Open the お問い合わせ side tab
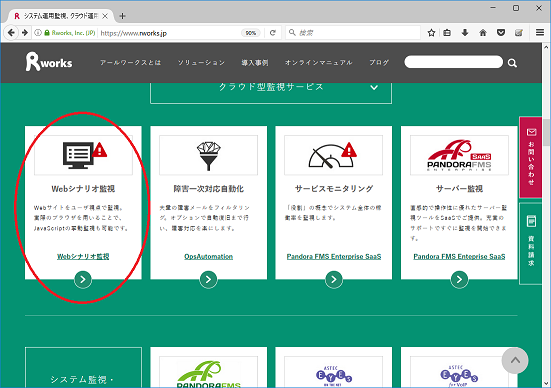 click(531, 157)
